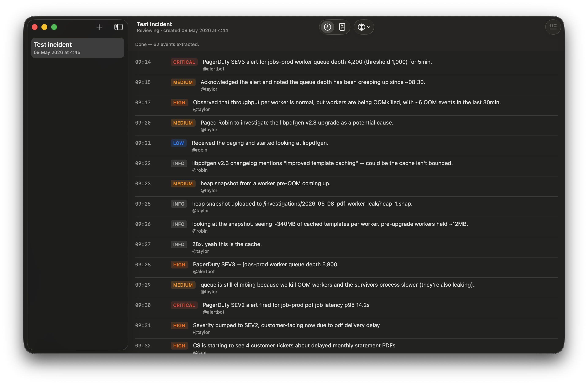
Task: Click the plus icon to add new incident
Action: [99, 27]
